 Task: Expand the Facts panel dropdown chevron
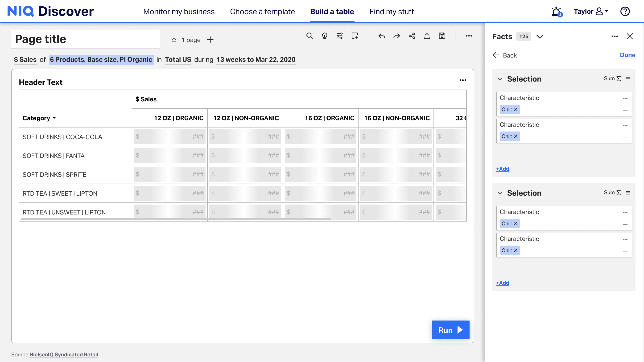[x=540, y=37]
